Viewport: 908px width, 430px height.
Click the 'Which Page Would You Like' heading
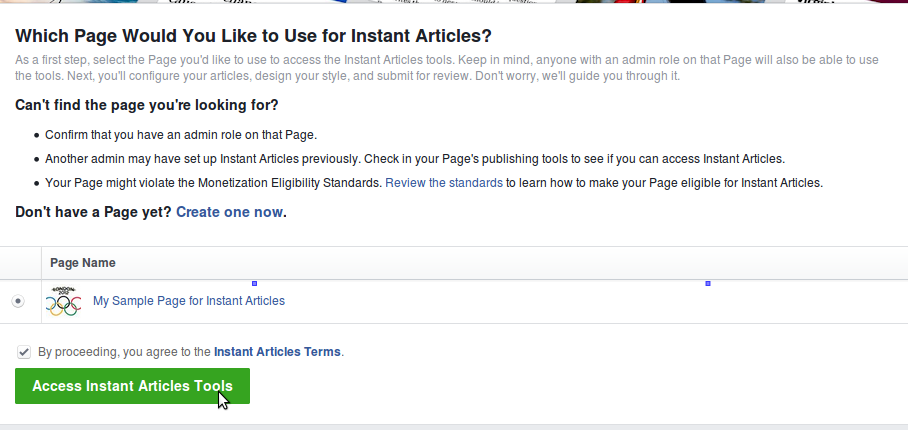tap(253, 36)
